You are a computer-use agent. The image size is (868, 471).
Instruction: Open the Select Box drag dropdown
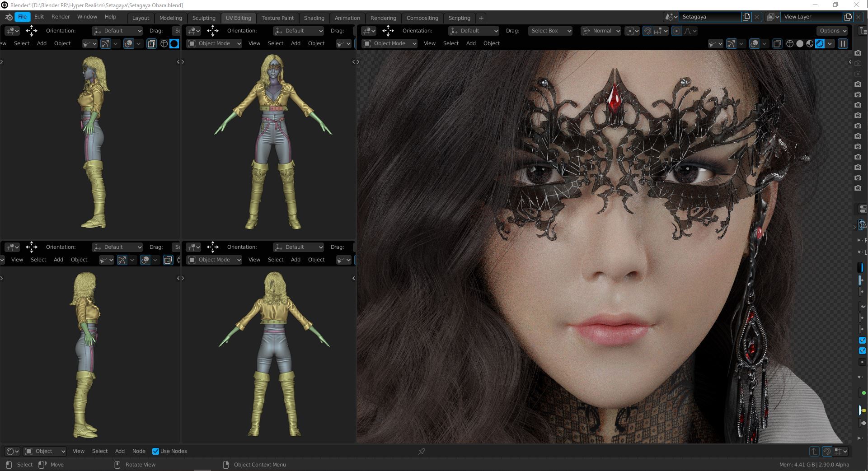click(550, 31)
